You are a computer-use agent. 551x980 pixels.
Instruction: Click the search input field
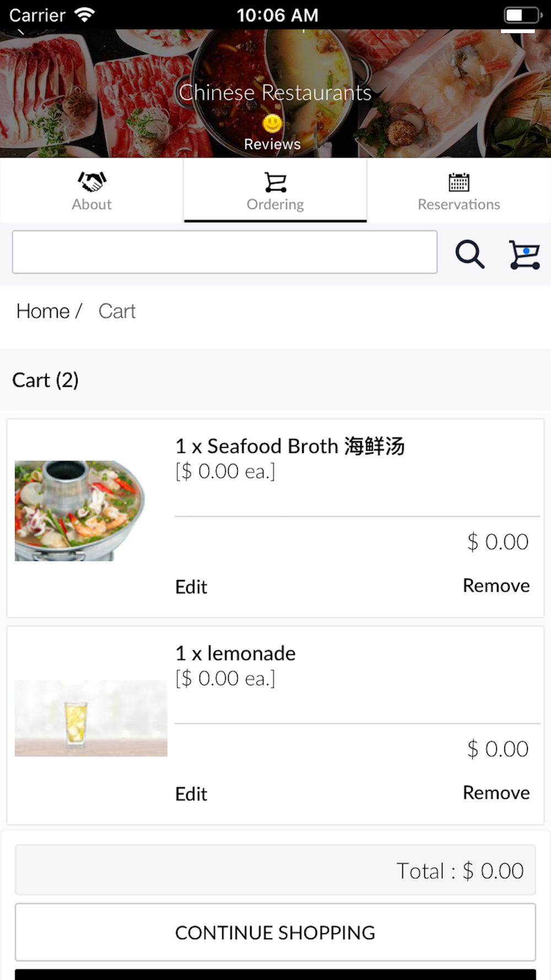225,252
